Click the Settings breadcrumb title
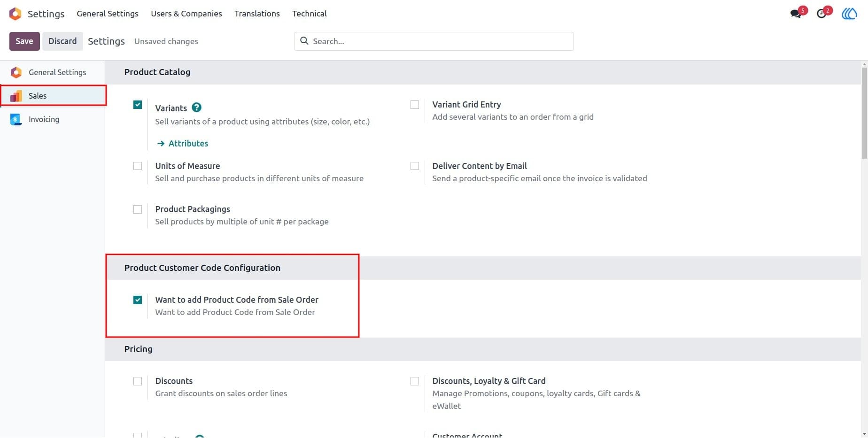Screen dimensions: 868x438 tap(106, 41)
